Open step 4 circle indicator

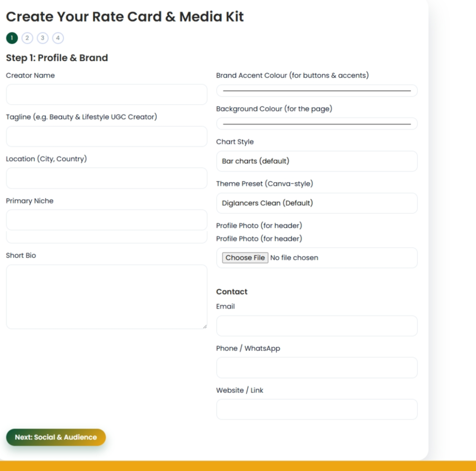(58, 38)
